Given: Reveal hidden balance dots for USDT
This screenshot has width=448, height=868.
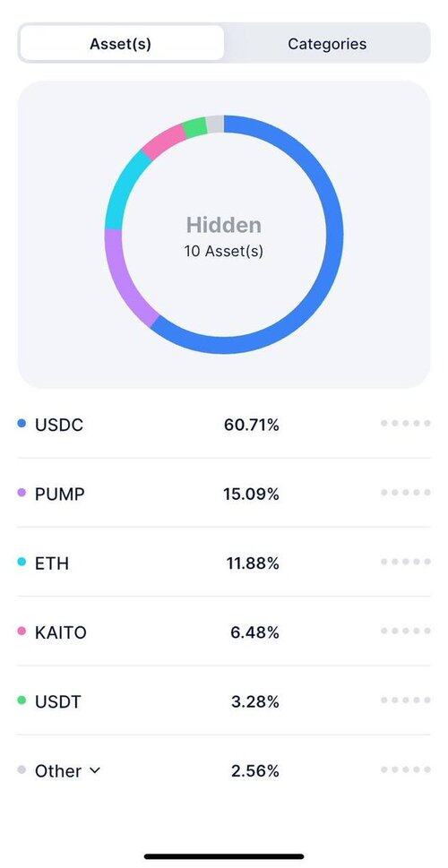Looking at the screenshot, I should 405,700.
